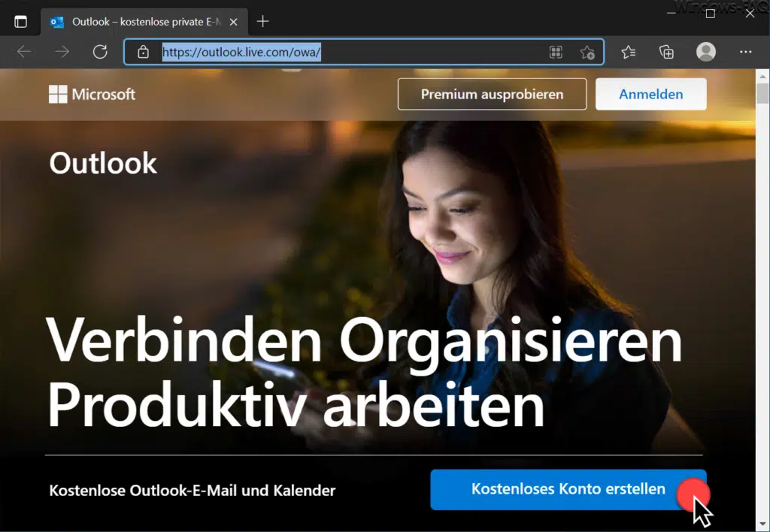
Task: Open the browser settings menu
Action: pyautogui.click(x=746, y=52)
